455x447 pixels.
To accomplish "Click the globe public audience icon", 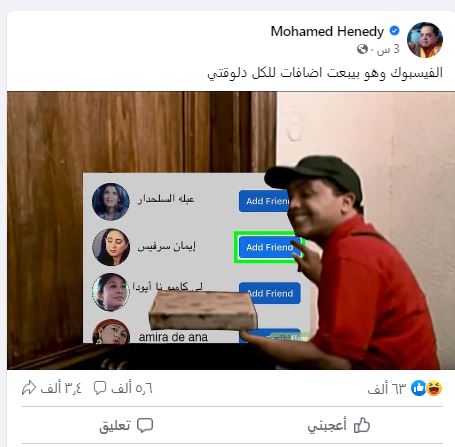I will pos(362,49).
